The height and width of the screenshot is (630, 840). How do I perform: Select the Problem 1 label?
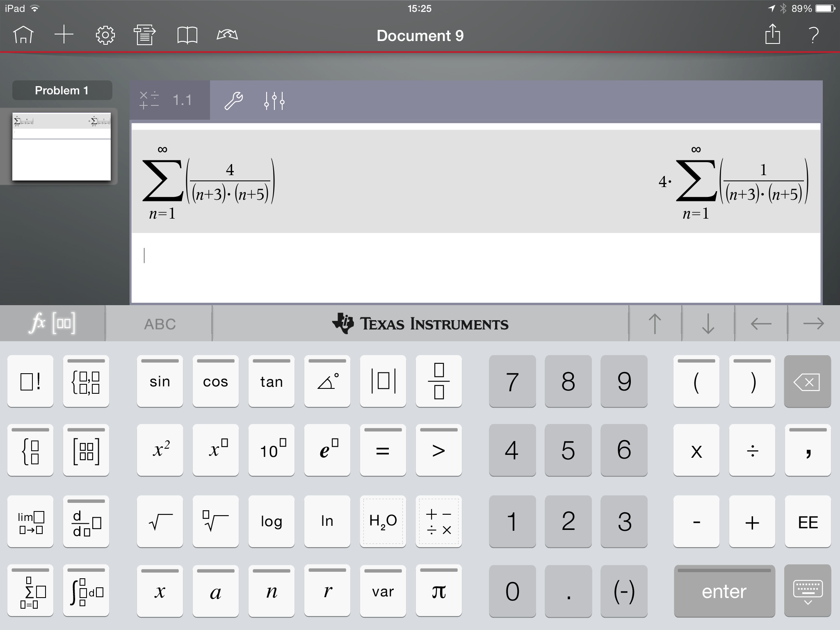coord(62,90)
